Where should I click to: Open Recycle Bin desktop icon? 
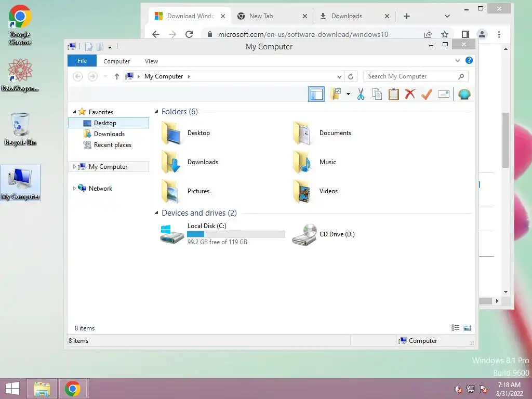20,129
